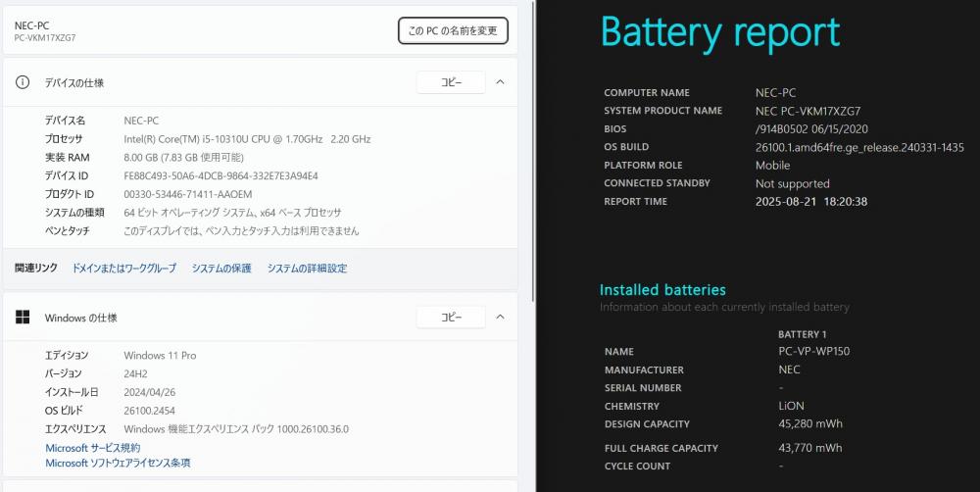Select system product name 'NEC PC-VKM17XZG7' in Battery report
The image size is (980, 492).
click(808, 111)
